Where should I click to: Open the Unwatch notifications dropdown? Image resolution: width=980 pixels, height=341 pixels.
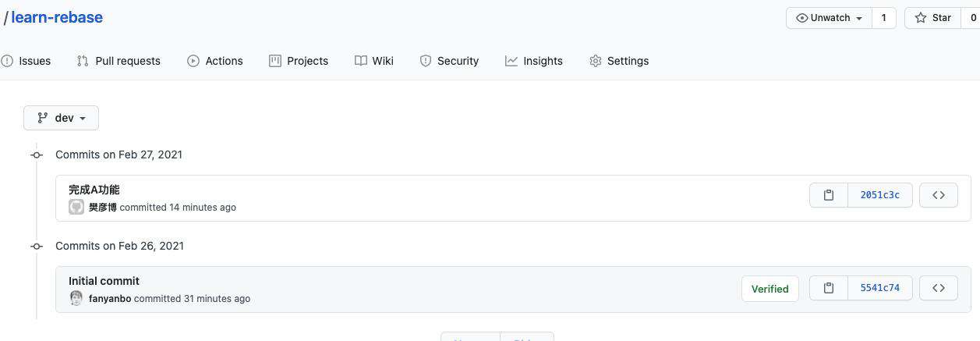(829, 17)
